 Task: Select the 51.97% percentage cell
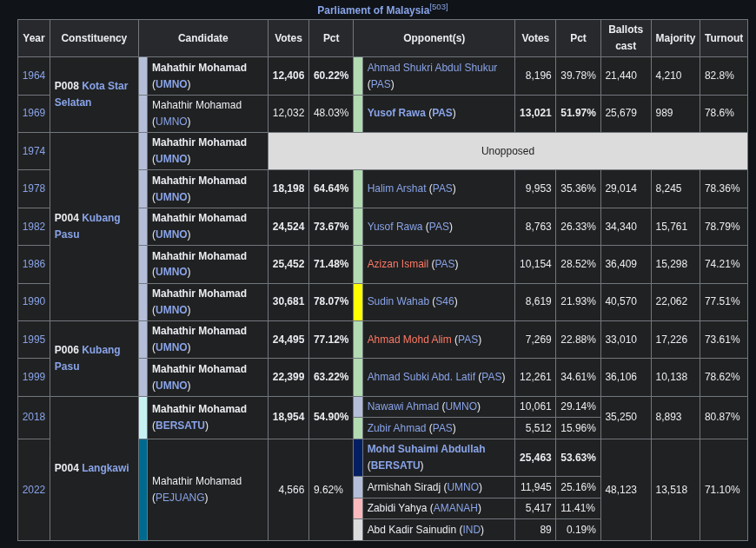[578, 113]
